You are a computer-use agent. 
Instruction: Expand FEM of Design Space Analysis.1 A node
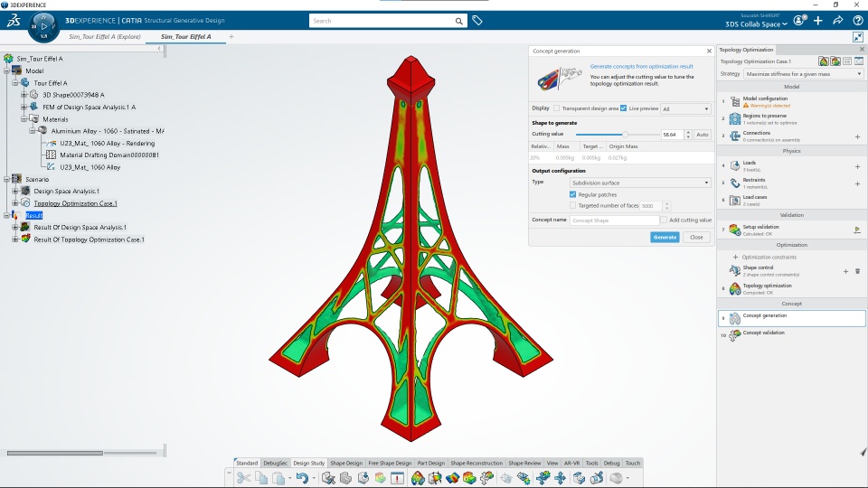24,107
